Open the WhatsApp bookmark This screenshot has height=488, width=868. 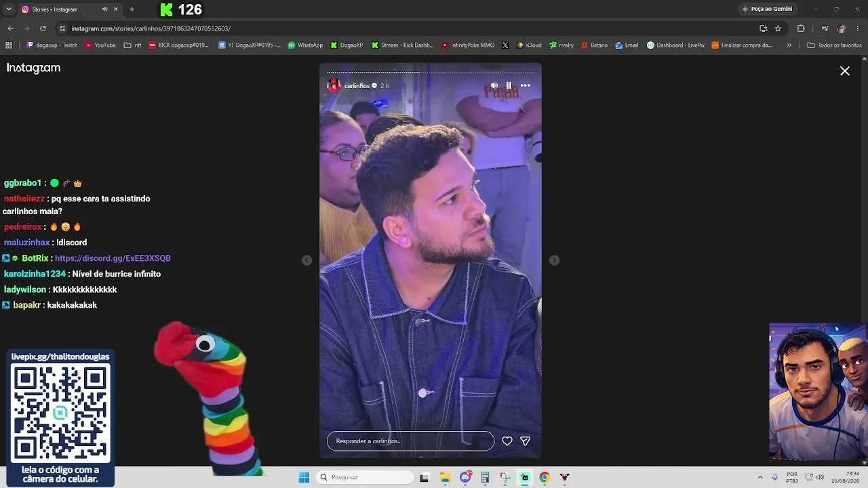(x=305, y=45)
